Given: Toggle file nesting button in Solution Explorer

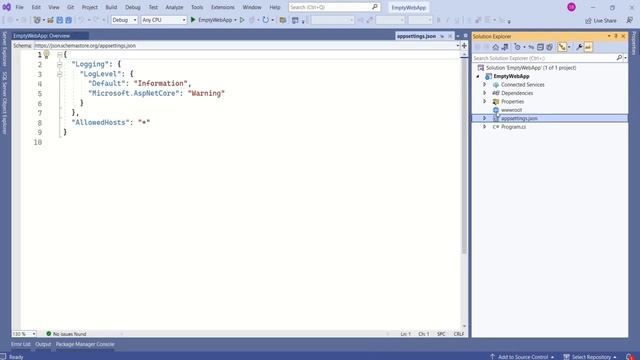Looking at the screenshot, I should 562,47.
